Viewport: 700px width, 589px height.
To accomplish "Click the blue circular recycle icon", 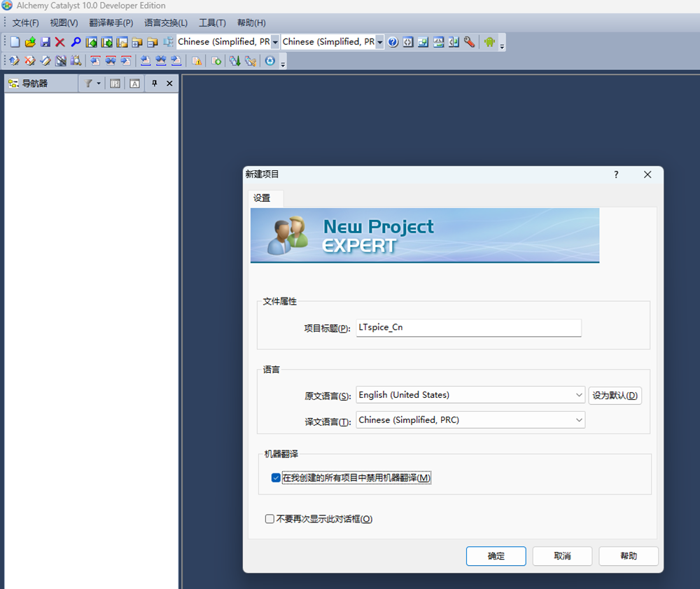I will click(270, 61).
